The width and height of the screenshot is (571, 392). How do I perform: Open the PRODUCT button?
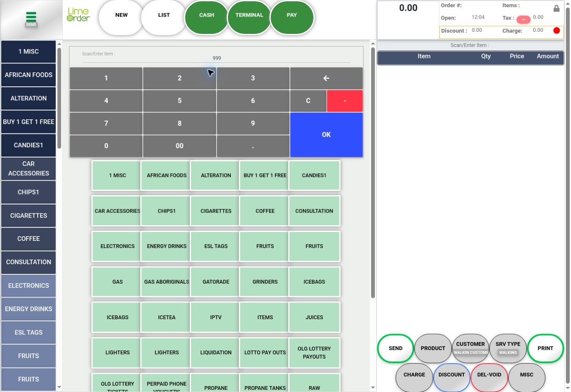tap(433, 348)
